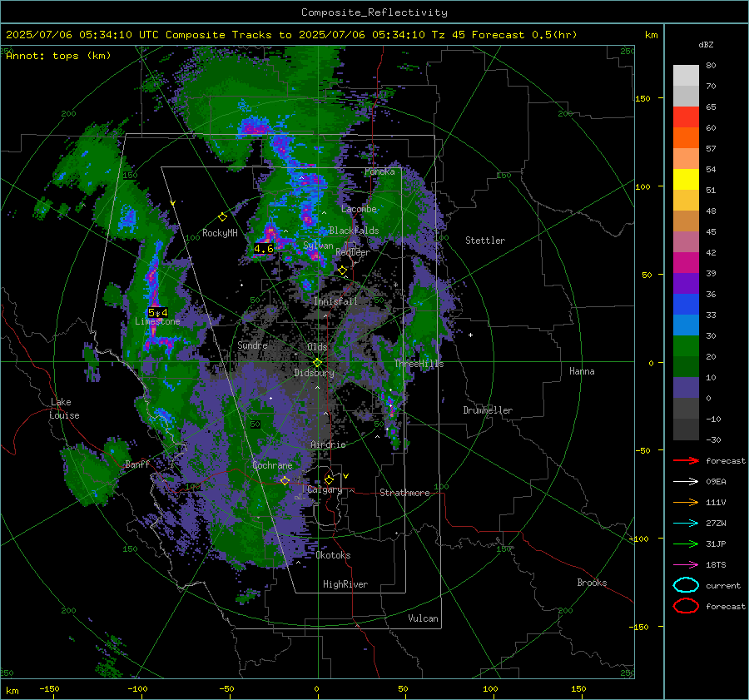The height and width of the screenshot is (700, 749).
Task: Click the RockyMH label on map
Action: [x=220, y=233]
